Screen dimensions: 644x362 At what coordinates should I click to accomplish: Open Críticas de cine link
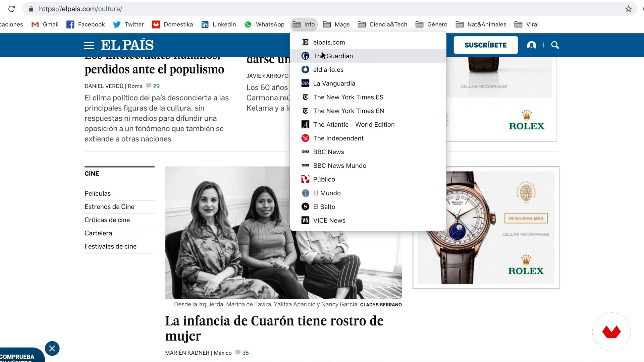point(107,220)
